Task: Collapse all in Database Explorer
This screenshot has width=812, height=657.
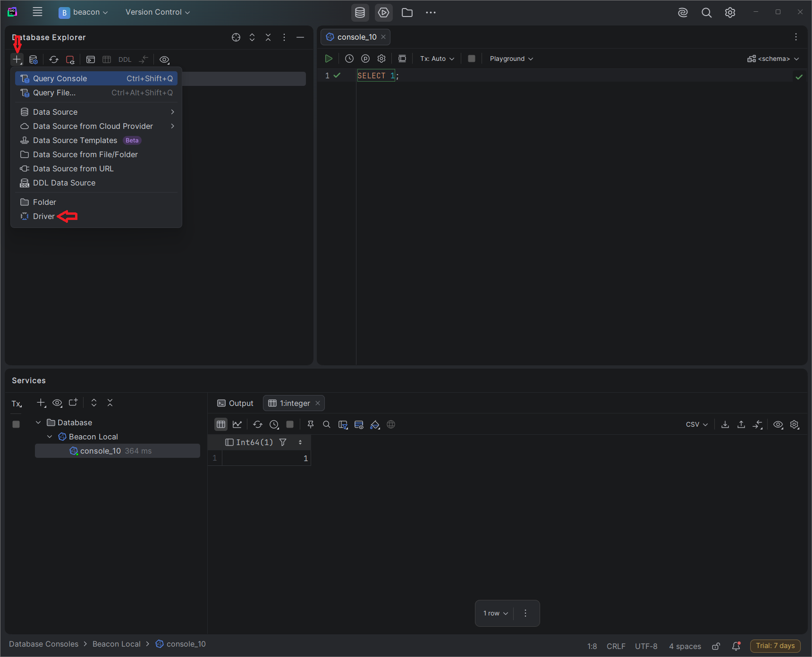Action: point(268,37)
